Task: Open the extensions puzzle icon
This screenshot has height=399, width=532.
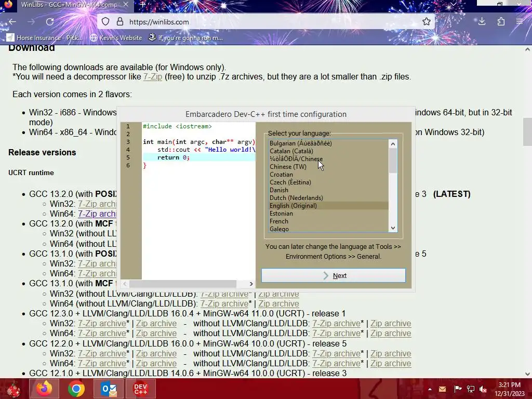Action: [x=501, y=22]
